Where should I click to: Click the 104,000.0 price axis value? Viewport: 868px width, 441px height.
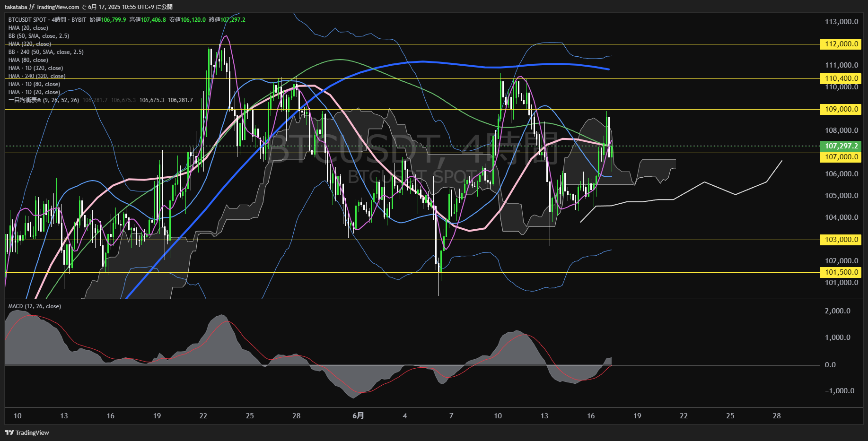click(842, 217)
